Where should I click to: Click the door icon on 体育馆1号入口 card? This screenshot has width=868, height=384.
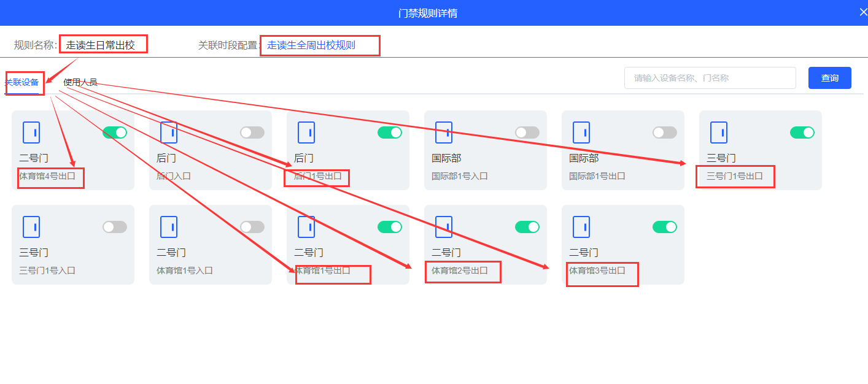pyautogui.click(x=169, y=227)
